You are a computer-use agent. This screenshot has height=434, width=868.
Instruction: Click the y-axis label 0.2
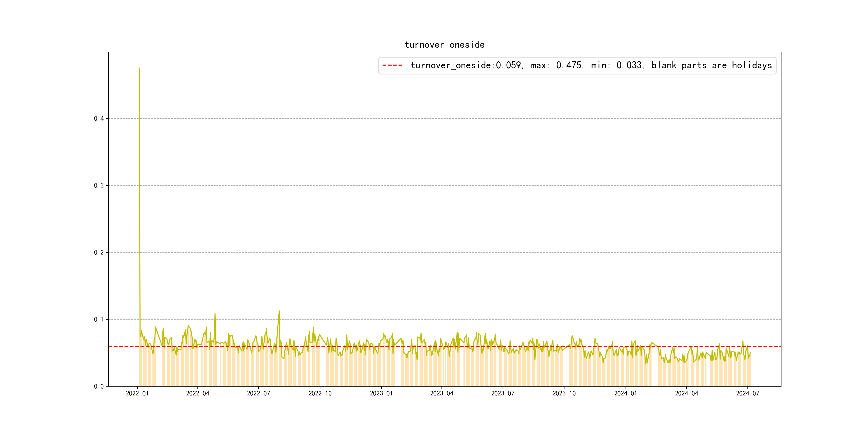coord(99,252)
